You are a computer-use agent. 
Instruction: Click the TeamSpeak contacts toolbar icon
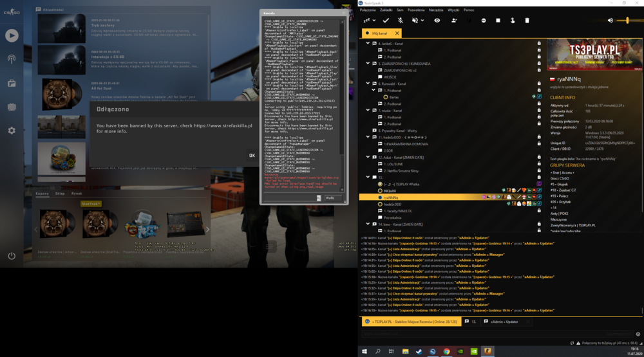click(x=454, y=20)
